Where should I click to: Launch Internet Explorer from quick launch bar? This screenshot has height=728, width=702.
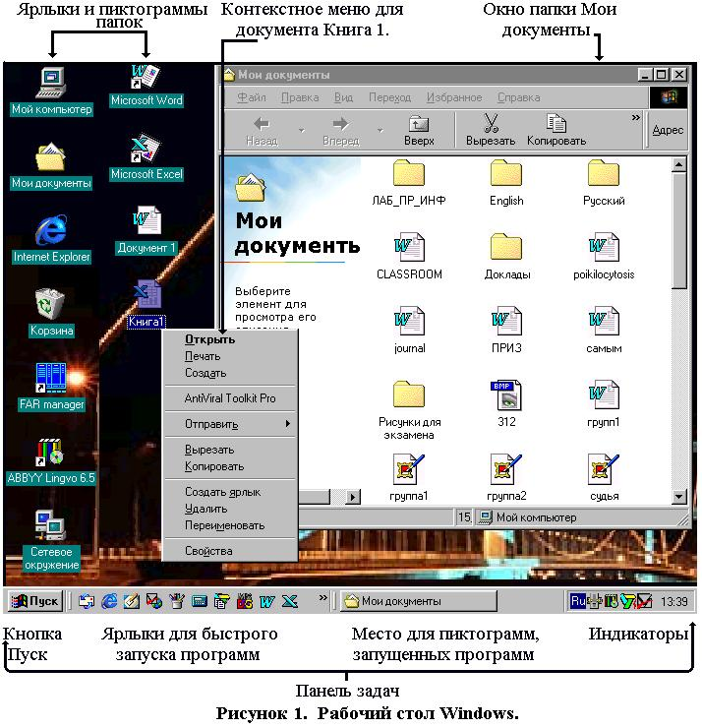[x=109, y=601]
